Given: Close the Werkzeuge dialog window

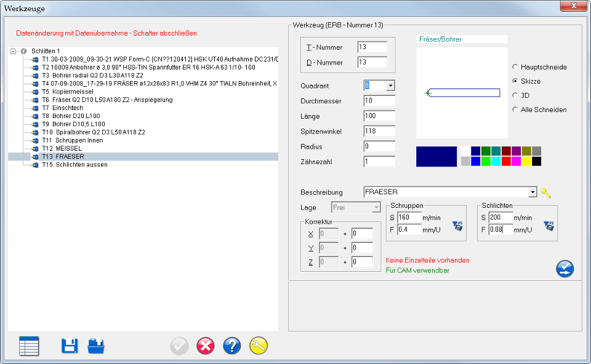Looking at the screenshot, I should (x=573, y=6).
